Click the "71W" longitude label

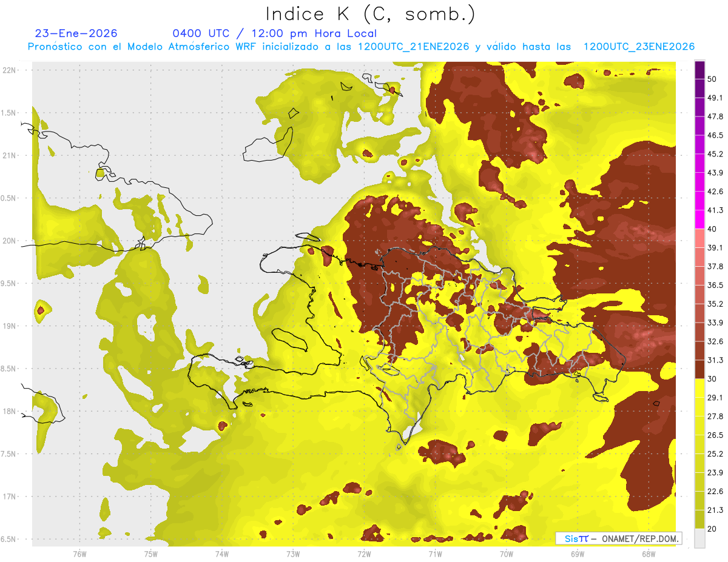(x=435, y=554)
